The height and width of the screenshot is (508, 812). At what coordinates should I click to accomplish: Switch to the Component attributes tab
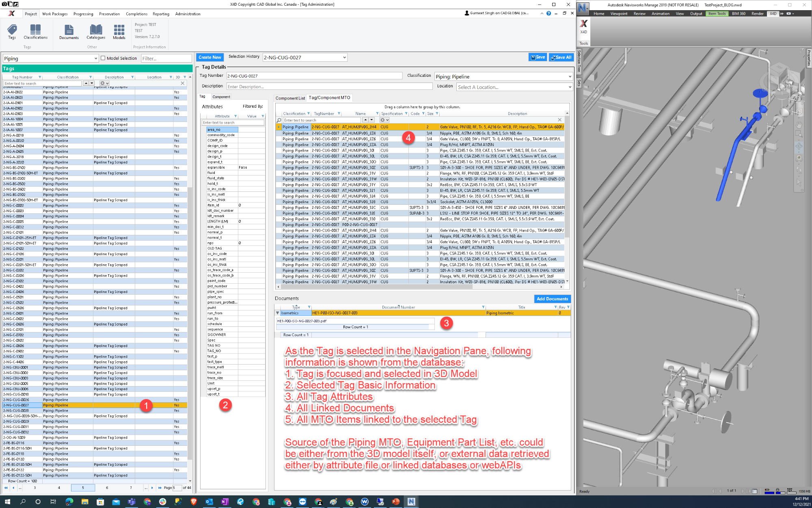tap(221, 97)
